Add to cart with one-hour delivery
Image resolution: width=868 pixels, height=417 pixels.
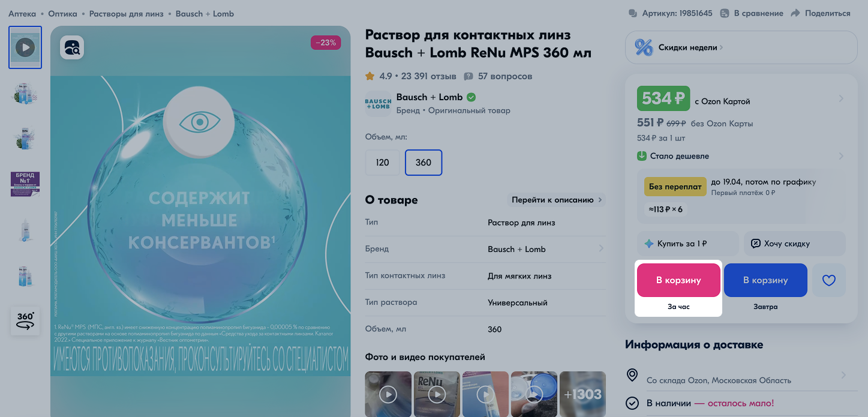[x=678, y=280]
